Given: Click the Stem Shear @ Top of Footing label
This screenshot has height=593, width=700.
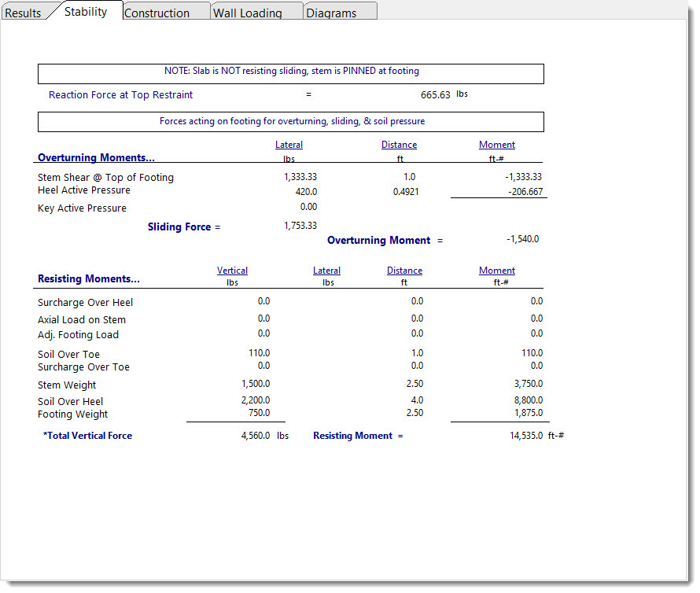Looking at the screenshot, I should (105, 177).
